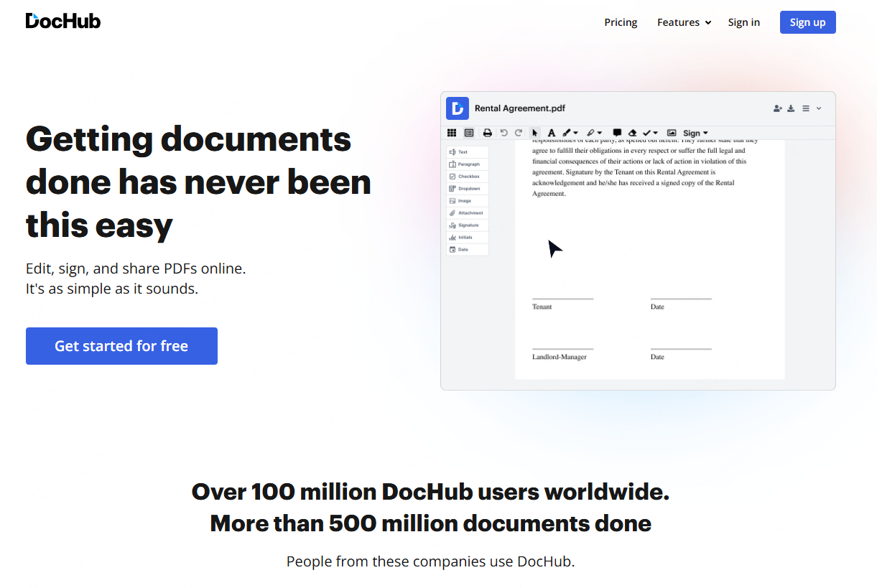Click the page thumbnails grid icon
877x588 pixels.
(452, 133)
